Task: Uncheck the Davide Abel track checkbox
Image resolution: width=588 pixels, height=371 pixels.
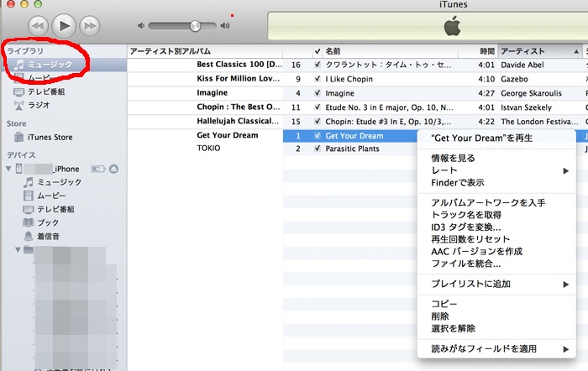Action: pos(318,65)
